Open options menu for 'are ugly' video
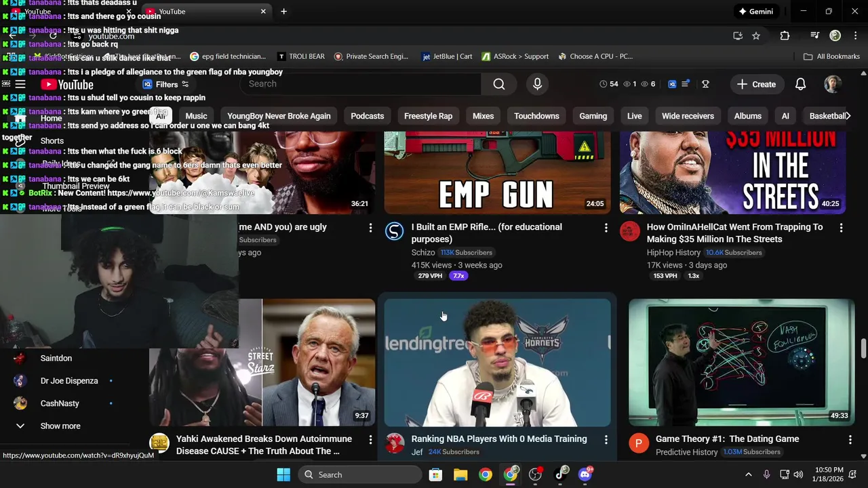 370,228
